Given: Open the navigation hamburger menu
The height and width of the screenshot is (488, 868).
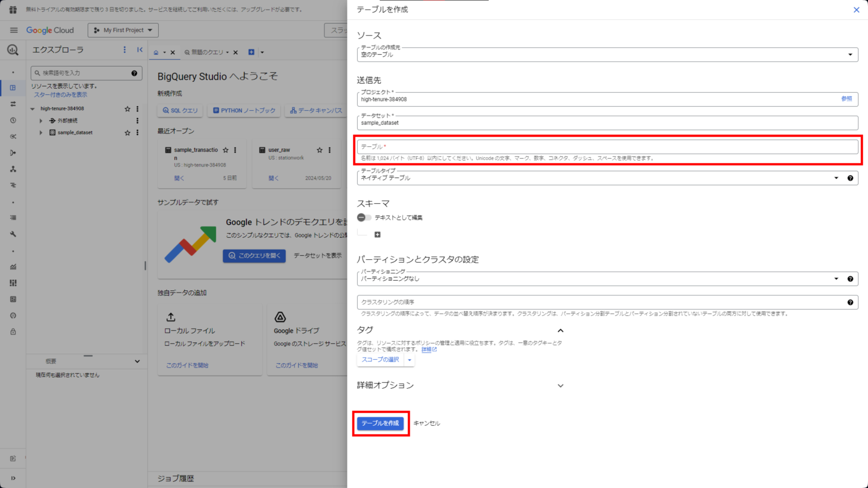Looking at the screenshot, I should [14, 30].
